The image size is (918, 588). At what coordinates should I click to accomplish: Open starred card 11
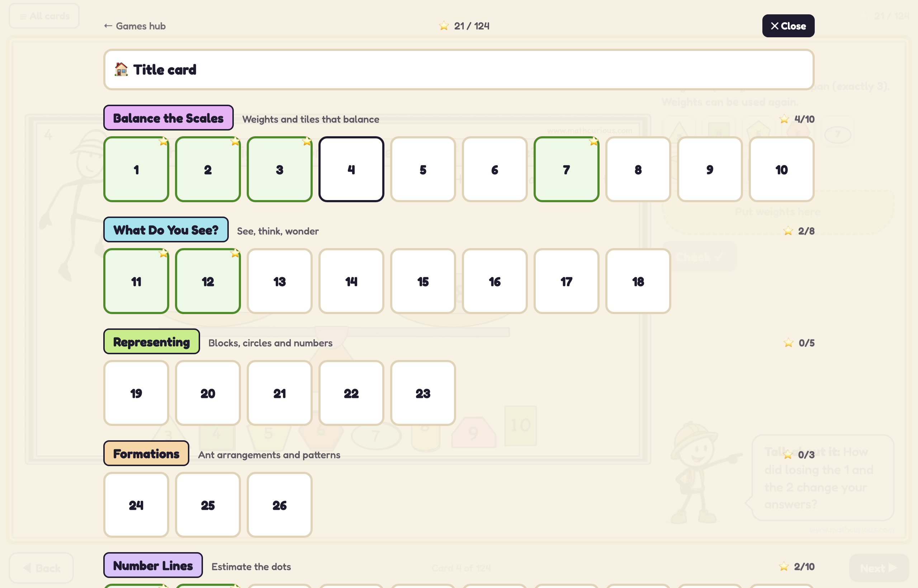pyautogui.click(x=136, y=281)
